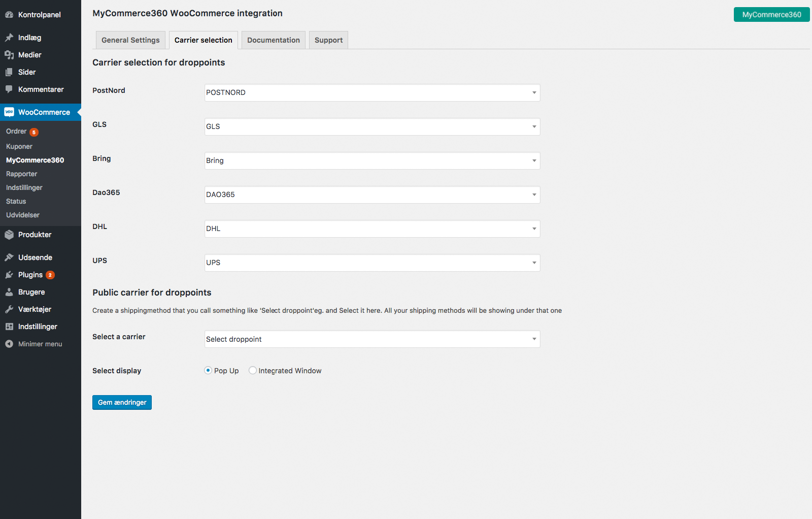This screenshot has height=519, width=812.
Task: Click the Sider pages icon
Action: 9,72
